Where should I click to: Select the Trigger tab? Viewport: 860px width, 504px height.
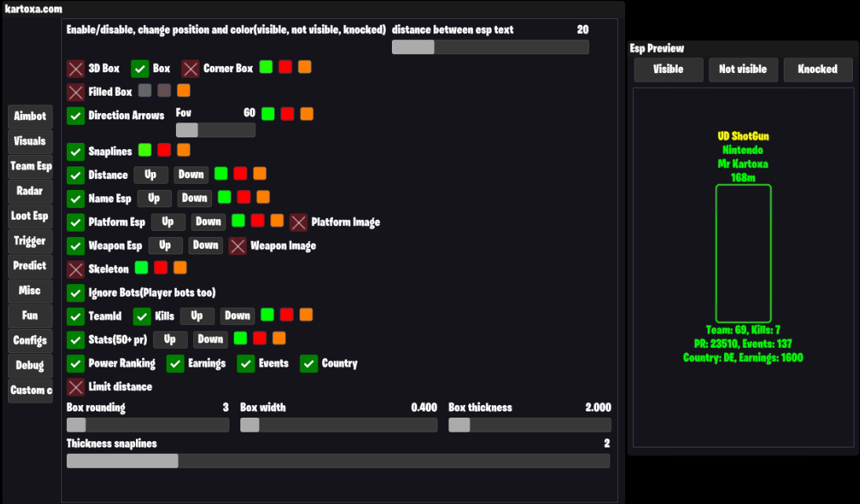click(30, 241)
